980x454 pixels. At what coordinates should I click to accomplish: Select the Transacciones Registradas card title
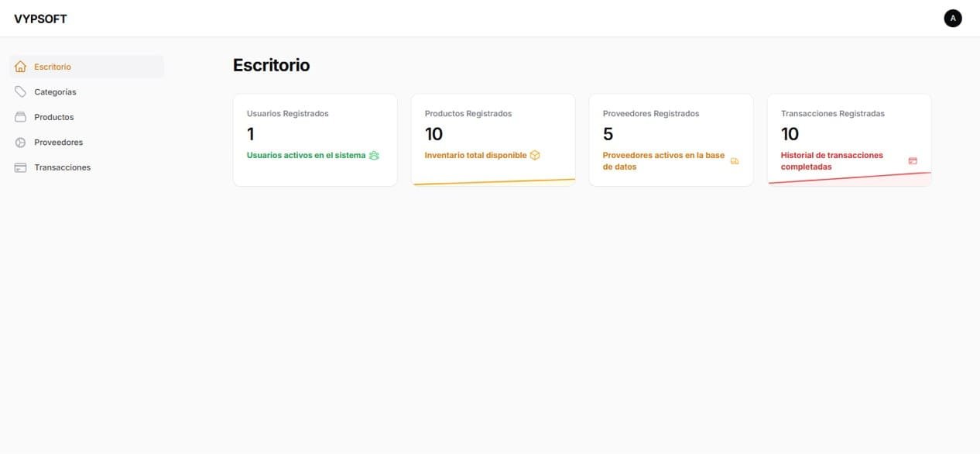832,114
